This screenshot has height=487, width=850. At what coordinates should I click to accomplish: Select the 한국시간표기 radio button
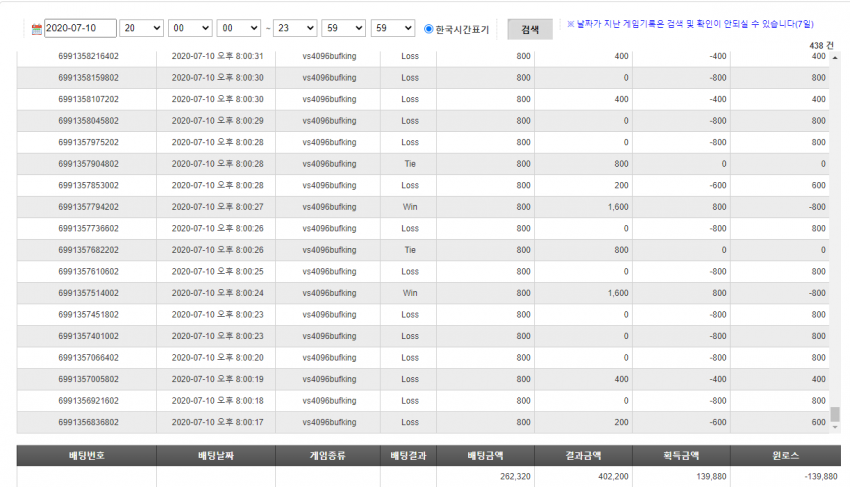pos(428,29)
